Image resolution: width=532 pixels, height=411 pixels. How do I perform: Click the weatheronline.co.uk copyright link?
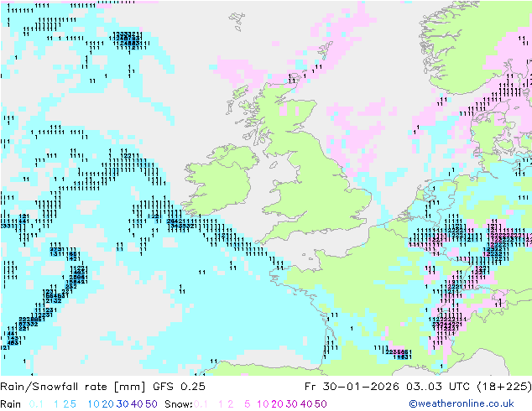(462, 403)
